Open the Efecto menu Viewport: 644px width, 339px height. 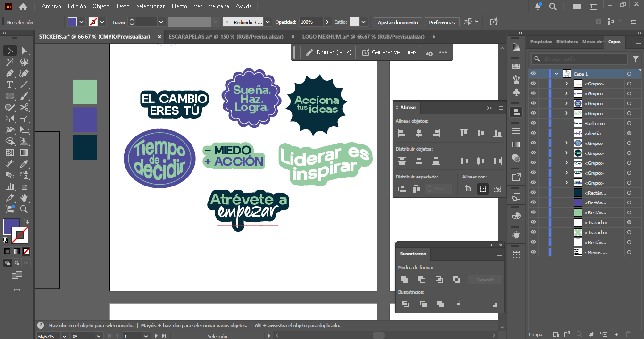[179, 6]
